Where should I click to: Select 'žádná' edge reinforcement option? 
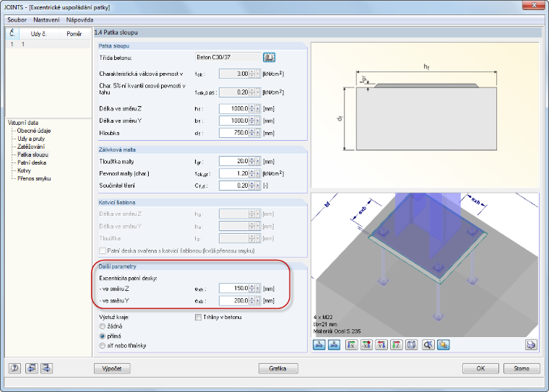point(103,326)
